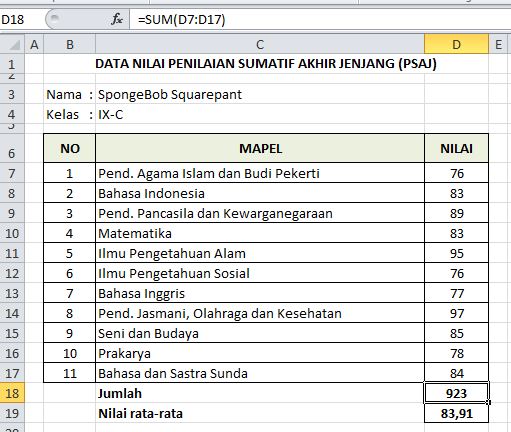Viewport: 511px width, 432px height.
Task: Select column C header
Action: pyautogui.click(x=260, y=44)
